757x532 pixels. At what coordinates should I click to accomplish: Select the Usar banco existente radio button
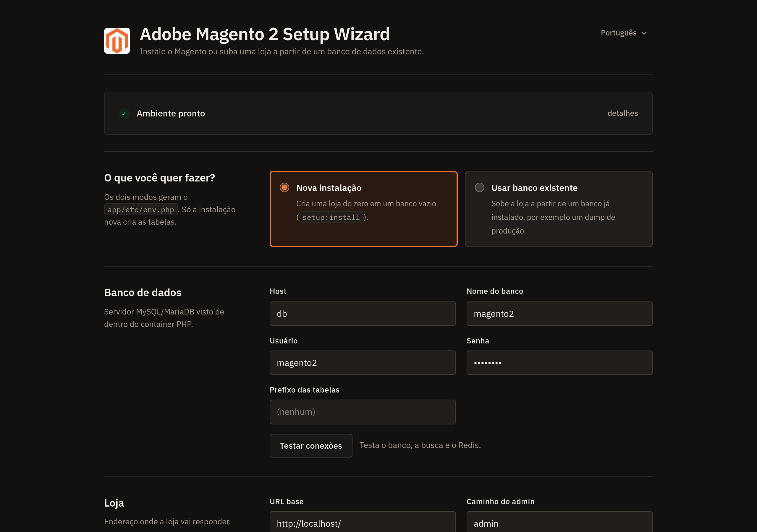point(479,188)
